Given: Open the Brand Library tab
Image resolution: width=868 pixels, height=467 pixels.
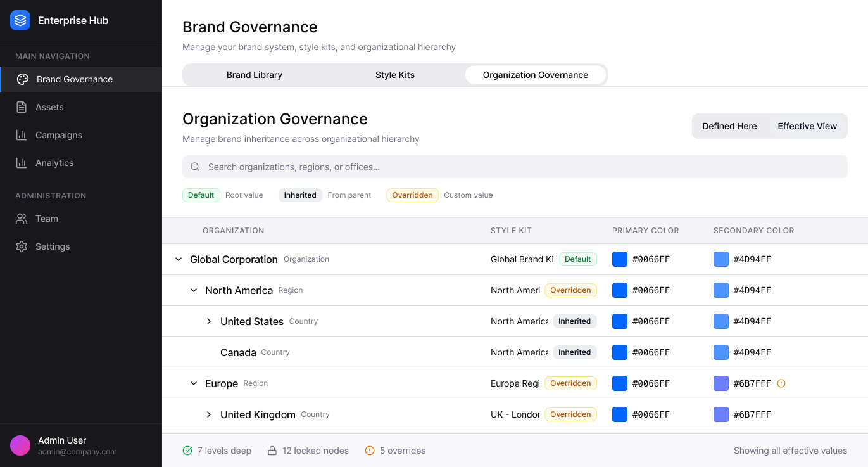Looking at the screenshot, I should [255, 75].
